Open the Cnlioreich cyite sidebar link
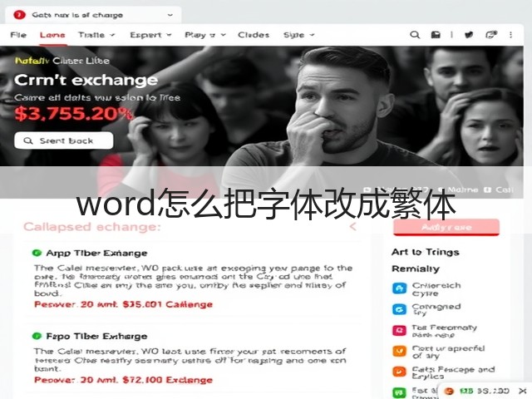Screen dimensions: 532x399 coord(436,289)
